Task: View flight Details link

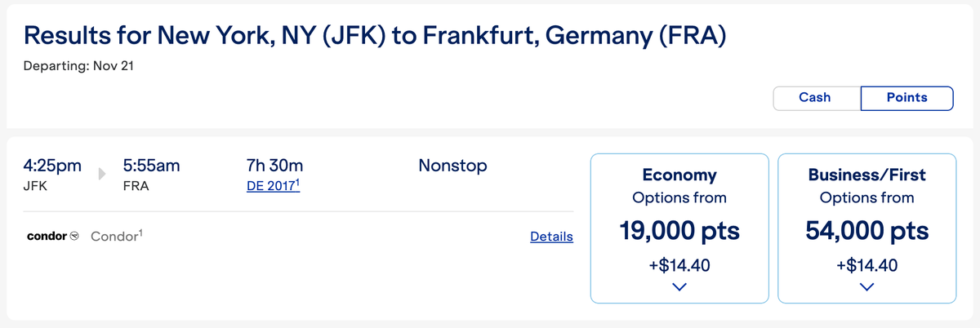Action: (x=551, y=237)
